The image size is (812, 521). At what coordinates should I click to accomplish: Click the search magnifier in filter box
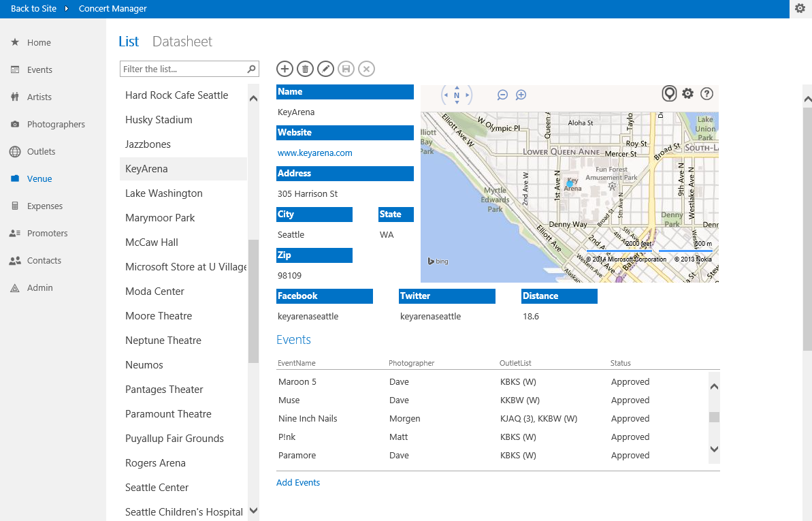click(x=252, y=69)
